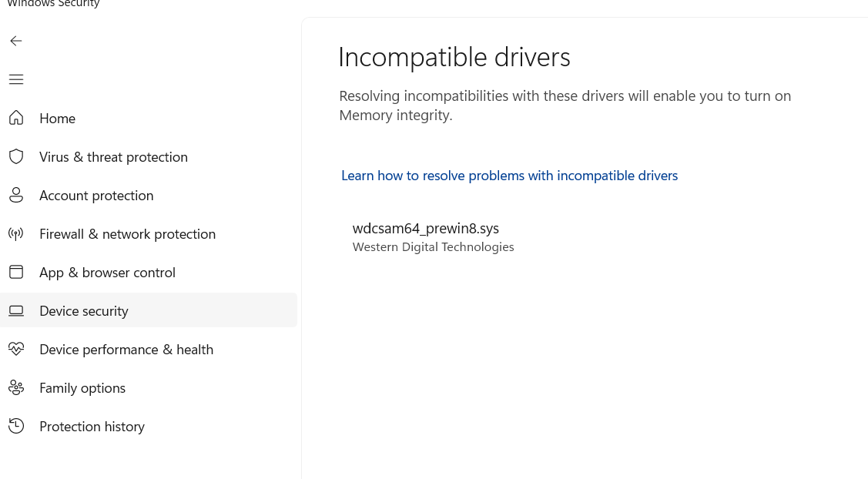Select the wdcsam64_prewin8.sys driver entry

pyautogui.click(x=425, y=229)
